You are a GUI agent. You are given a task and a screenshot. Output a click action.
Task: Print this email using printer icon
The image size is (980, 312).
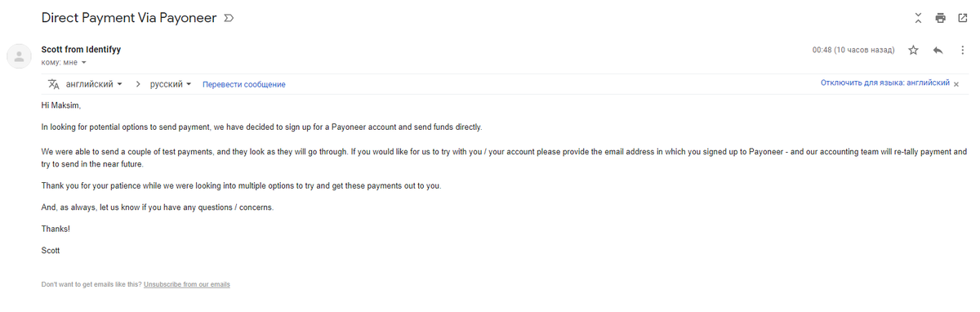[x=941, y=18]
